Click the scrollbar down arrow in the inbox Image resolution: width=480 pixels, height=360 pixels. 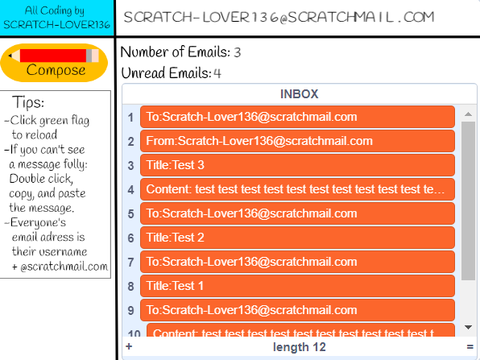(x=468, y=327)
